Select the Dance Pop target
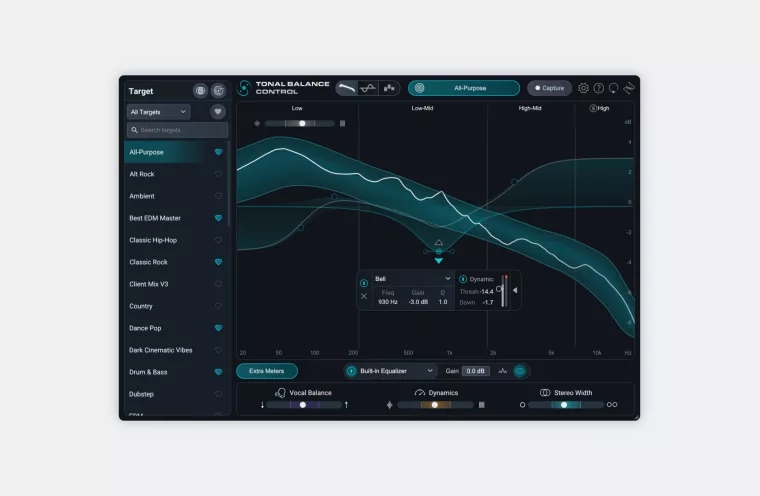 175,328
